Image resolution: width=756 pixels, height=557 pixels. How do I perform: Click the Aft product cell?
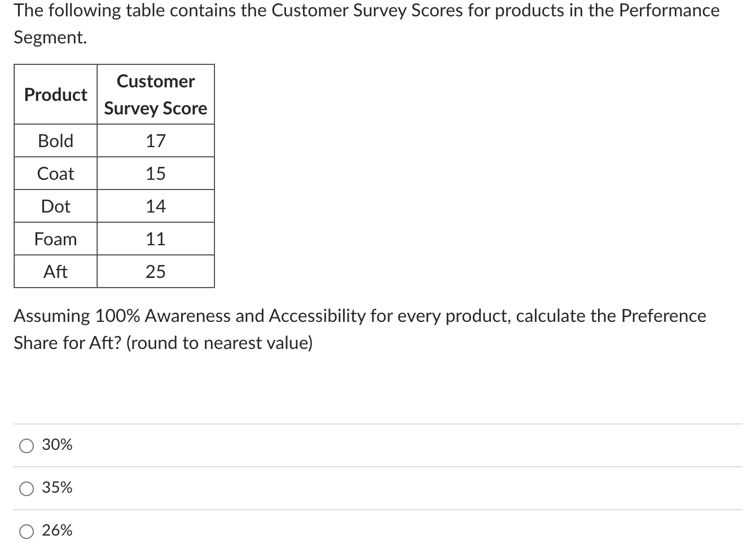click(55, 271)
